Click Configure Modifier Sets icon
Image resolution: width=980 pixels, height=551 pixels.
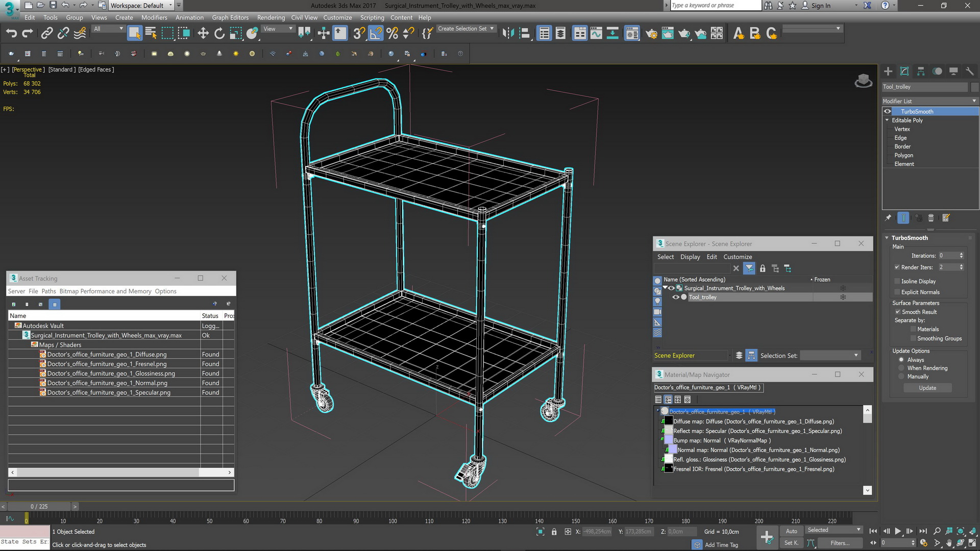946,218
